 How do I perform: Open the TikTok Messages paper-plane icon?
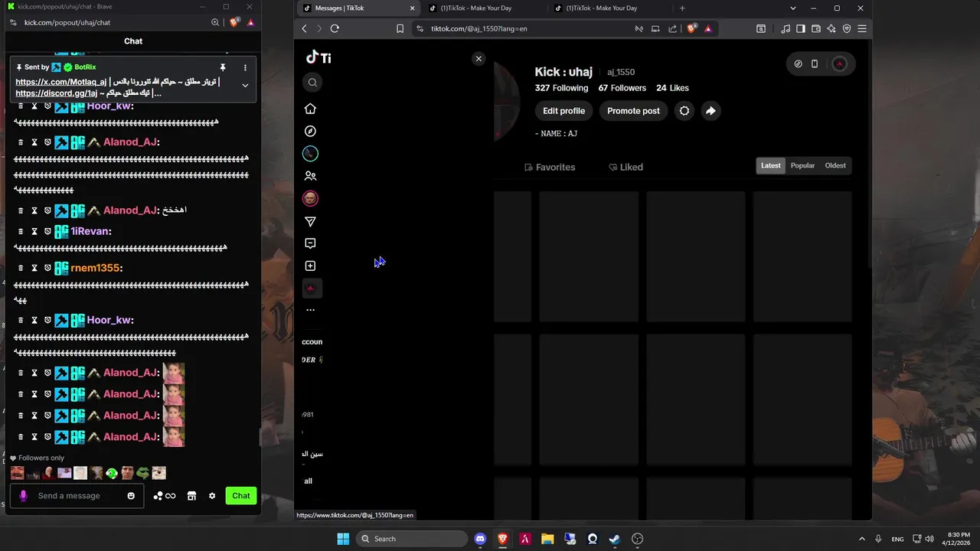point(310,221)
